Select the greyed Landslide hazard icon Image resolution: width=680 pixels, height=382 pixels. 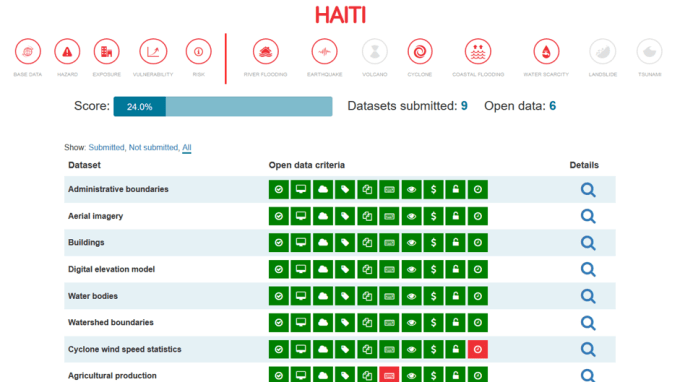click(603, 52)
